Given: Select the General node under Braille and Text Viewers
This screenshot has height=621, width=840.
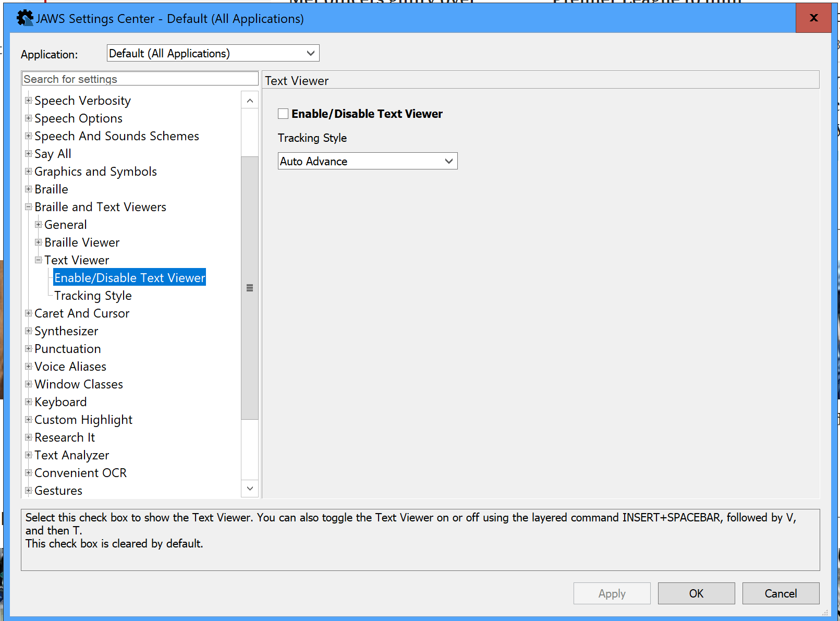Looking at the screenshot, I should tap(65, 224).
